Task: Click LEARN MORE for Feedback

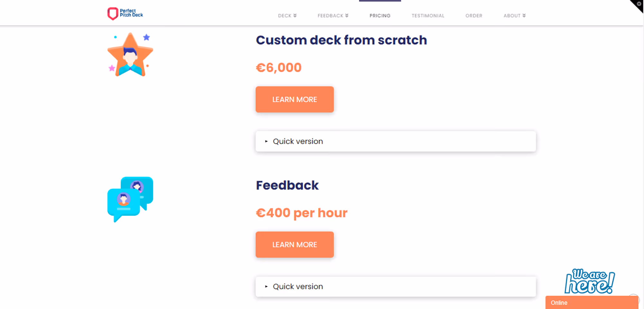Action: click(x=295, y=245)
